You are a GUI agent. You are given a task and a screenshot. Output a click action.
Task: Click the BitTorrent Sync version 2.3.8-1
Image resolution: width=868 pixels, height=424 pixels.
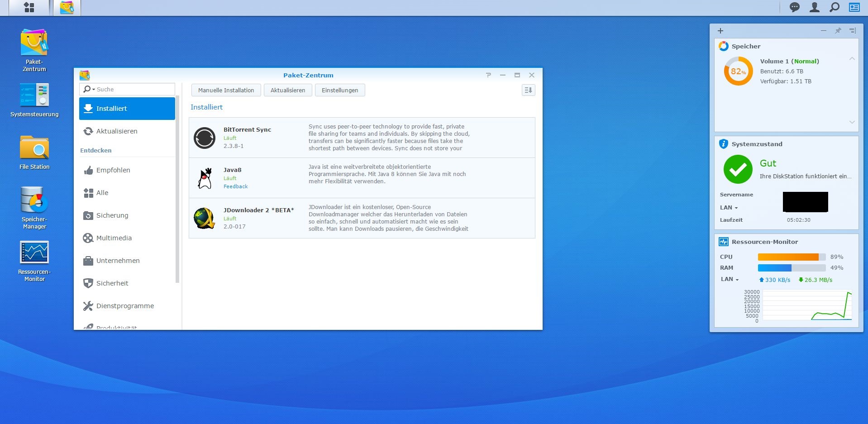[234, 146]
